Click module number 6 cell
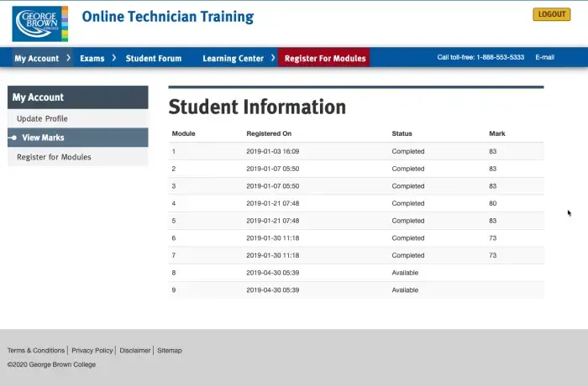 point(174,238)
